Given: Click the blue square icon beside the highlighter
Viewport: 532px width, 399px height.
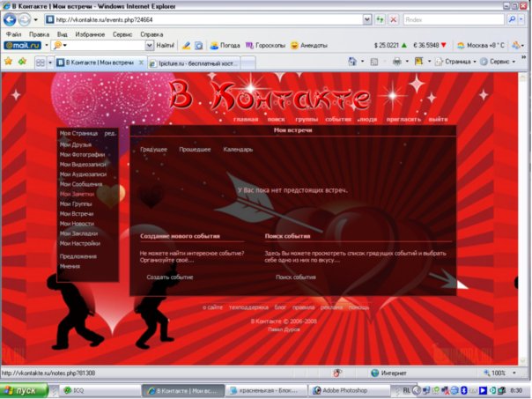Looking at the screenshot, I should coord(199,45).
